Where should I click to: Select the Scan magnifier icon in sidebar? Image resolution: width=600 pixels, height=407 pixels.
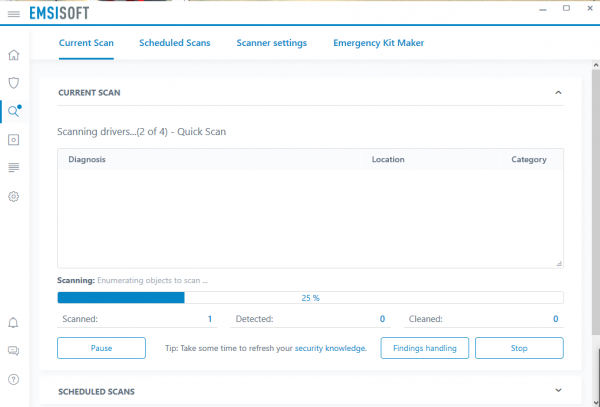14,111
